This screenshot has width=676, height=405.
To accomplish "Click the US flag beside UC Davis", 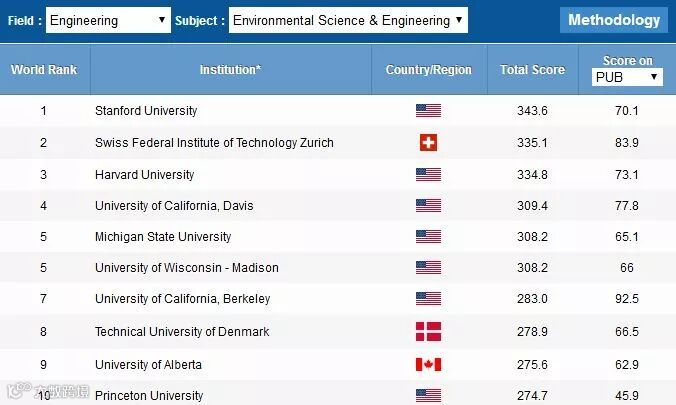I will 428,206.
